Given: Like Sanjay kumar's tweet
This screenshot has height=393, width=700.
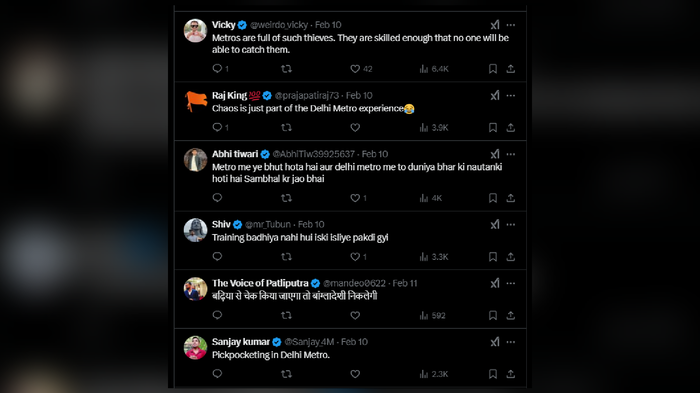Looking at the screenshot, I should 355,374.
